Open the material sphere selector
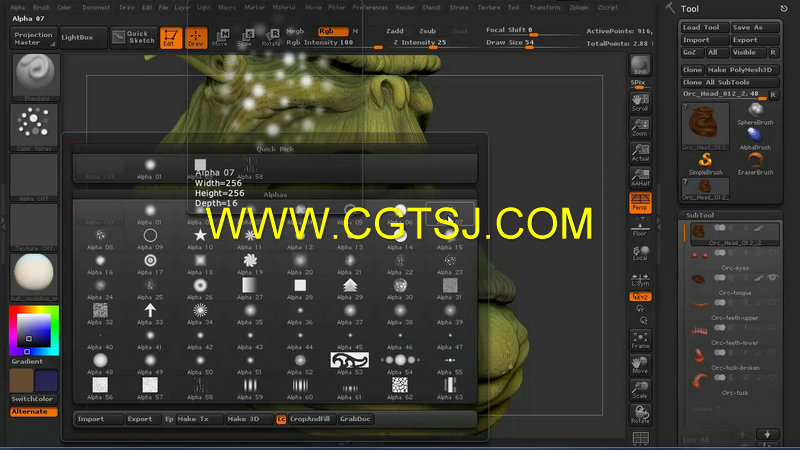This screenshot has width=800, height=450. 35,278
